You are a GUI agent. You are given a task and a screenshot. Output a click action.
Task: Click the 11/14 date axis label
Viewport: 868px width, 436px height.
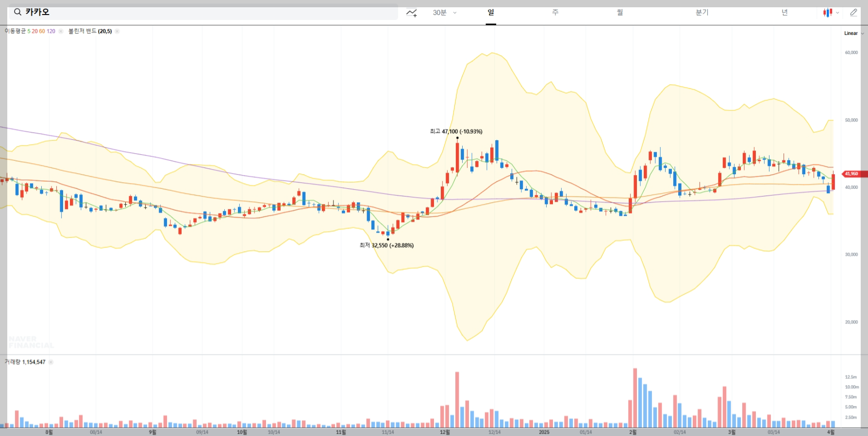tap(388, 432)
